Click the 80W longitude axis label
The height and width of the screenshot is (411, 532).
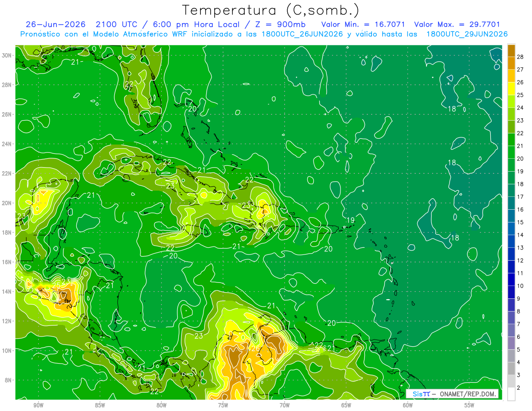tap(161, 405)
